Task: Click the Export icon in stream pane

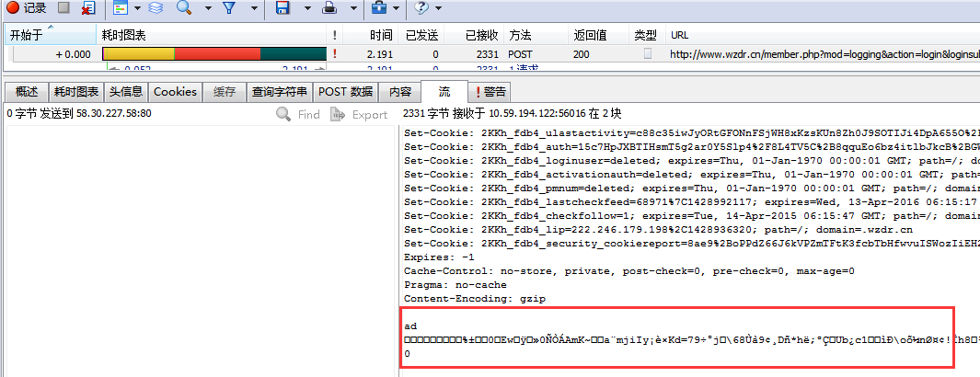Action: pos(338,114)
